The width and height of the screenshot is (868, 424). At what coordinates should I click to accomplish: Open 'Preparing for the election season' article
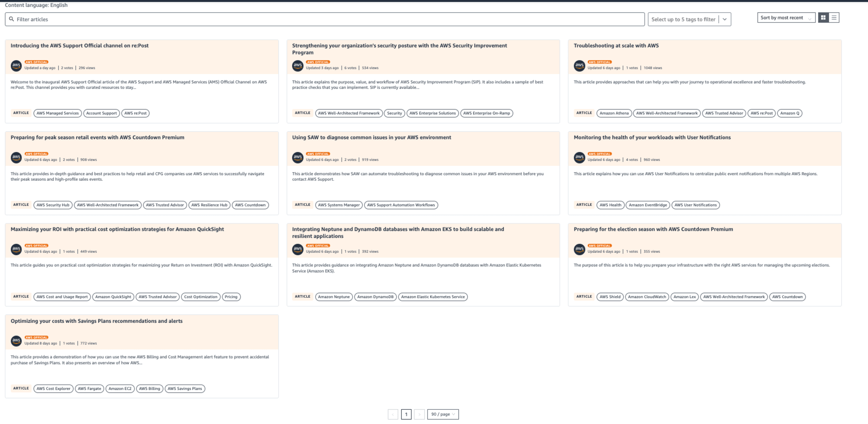653,230
